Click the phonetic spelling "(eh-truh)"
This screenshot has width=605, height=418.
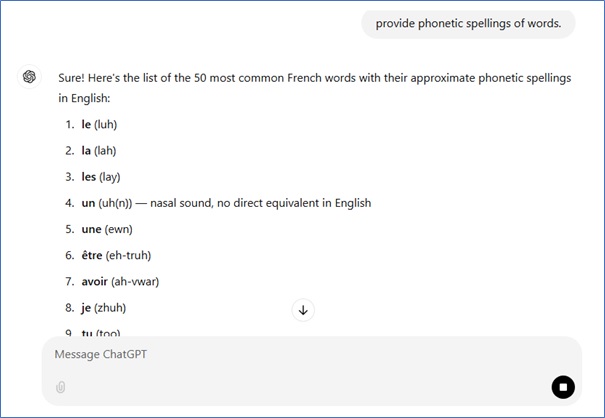click(129, 255)
